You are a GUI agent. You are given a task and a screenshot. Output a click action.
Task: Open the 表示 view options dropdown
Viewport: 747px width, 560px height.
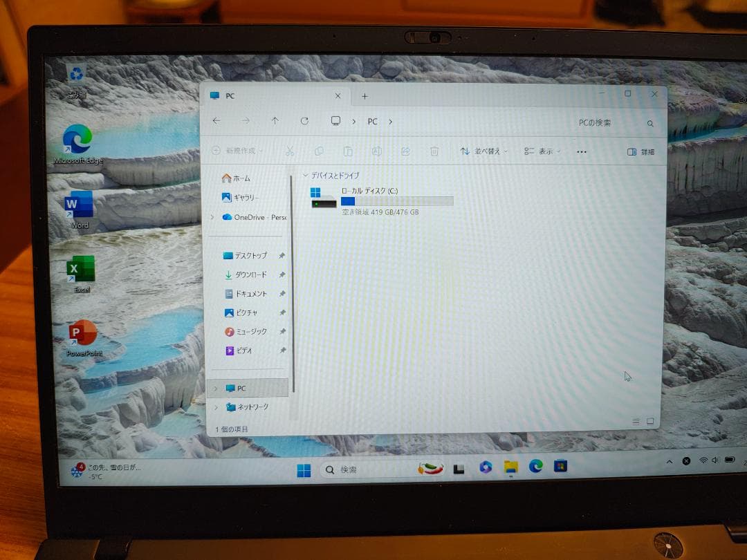tap(544, 151)
